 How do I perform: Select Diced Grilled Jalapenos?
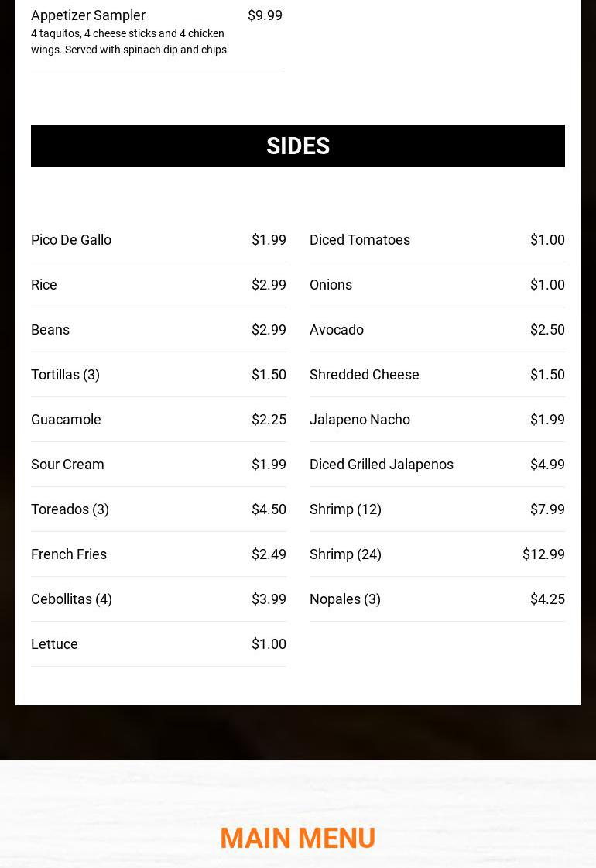coord(382,465)
